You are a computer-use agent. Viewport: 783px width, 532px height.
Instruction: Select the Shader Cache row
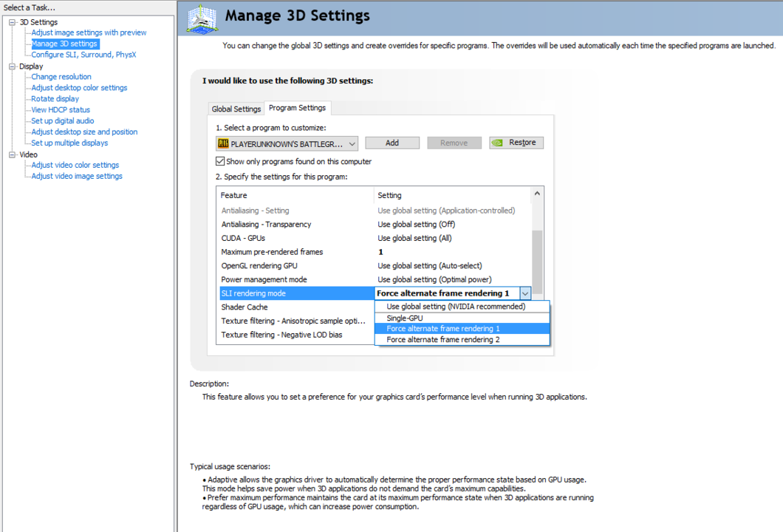pyautogui.click(x=297, y=307)
